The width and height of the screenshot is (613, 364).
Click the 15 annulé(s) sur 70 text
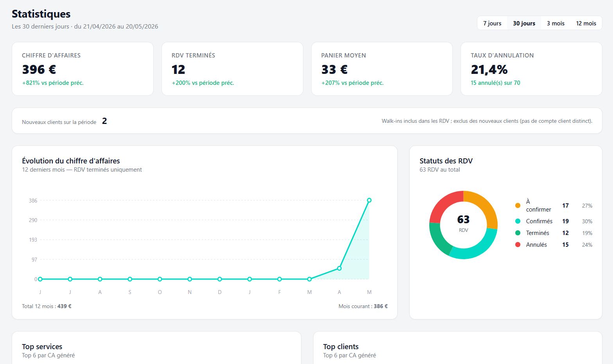(x=495, y=83)
